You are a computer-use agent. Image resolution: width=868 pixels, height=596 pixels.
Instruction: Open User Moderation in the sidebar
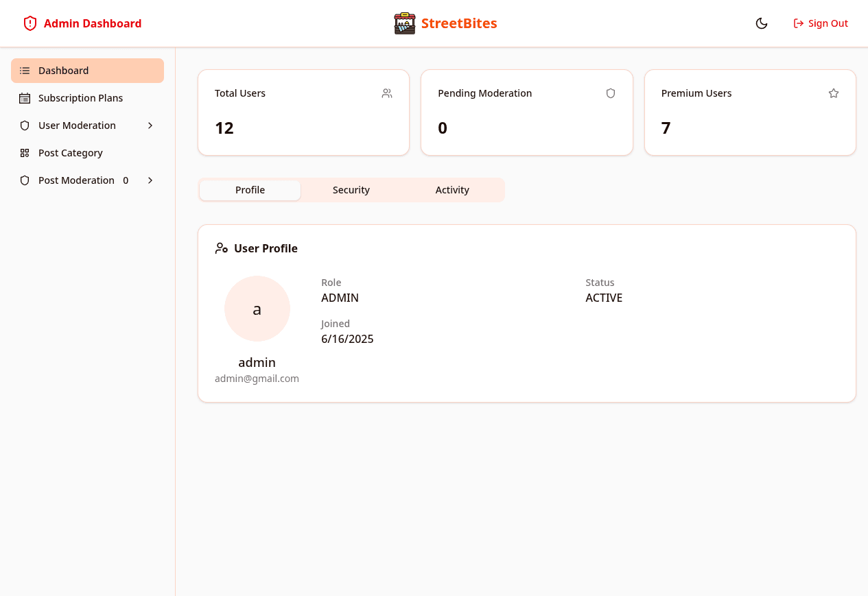point(87,126)
